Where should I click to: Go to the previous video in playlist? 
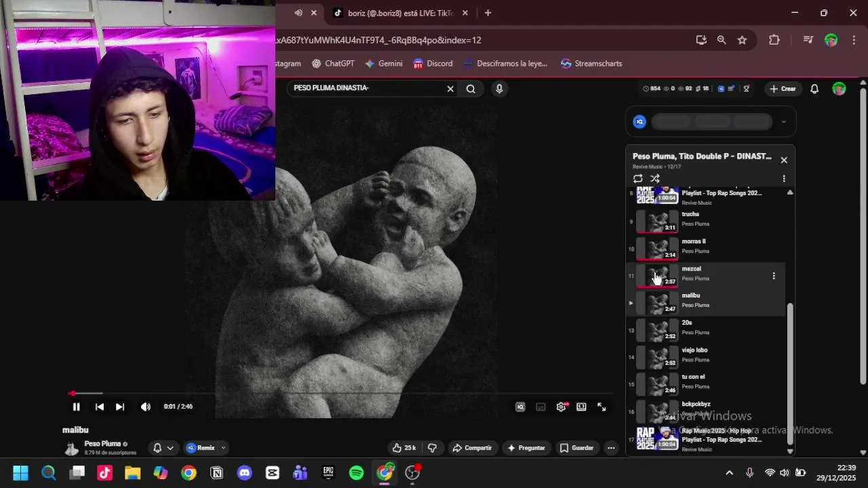click(100, 407)
